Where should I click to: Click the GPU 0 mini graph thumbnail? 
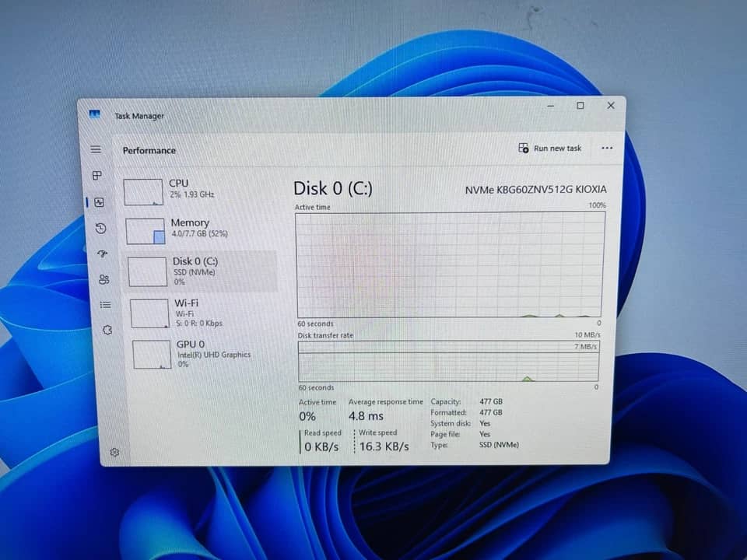click(x=152, y=355)
